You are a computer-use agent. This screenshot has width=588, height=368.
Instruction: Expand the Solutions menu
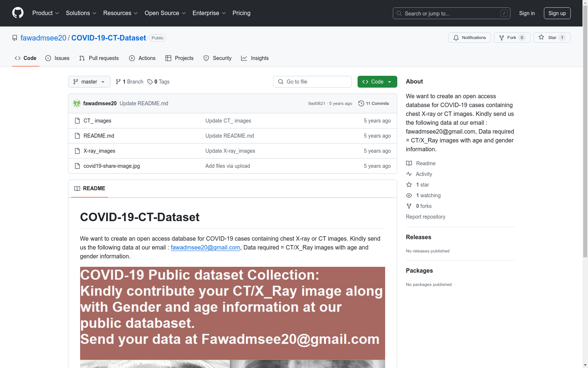coord(81,13)
